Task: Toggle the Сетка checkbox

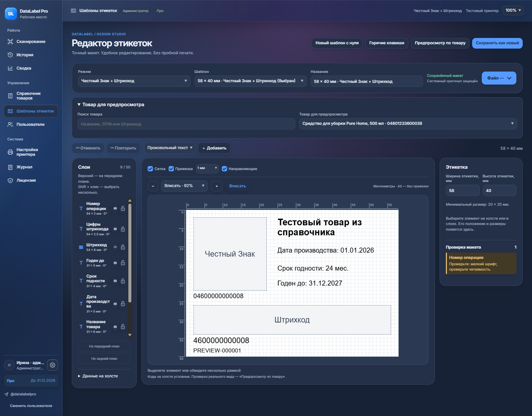Action: click(150, 169)
